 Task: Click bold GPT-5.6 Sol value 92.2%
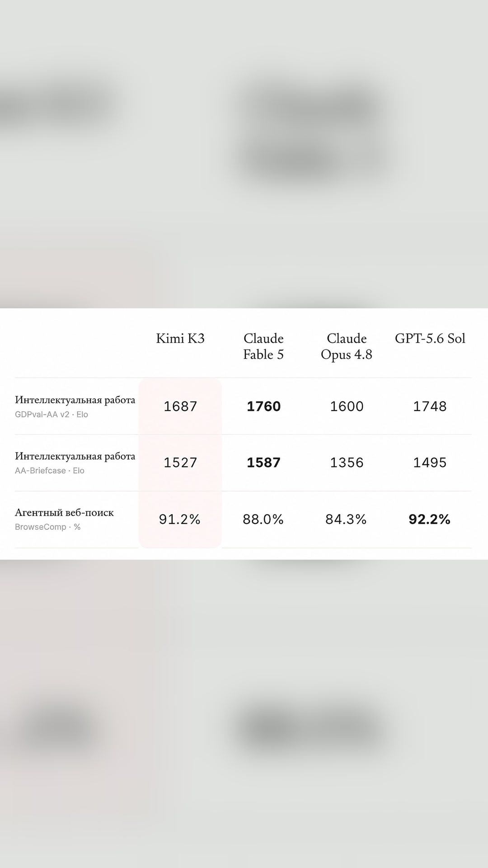point(429,519)
